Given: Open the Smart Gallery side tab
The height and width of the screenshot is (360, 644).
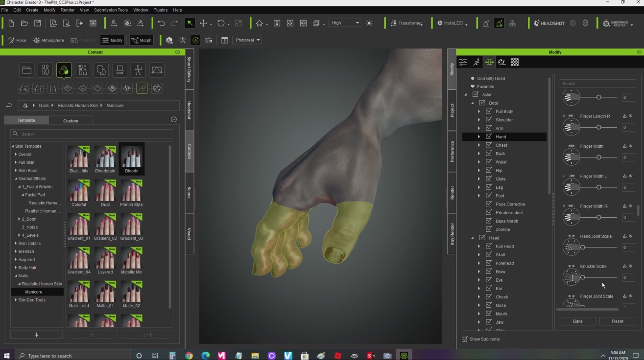Looking at the screenshot, I should point(189,69).
